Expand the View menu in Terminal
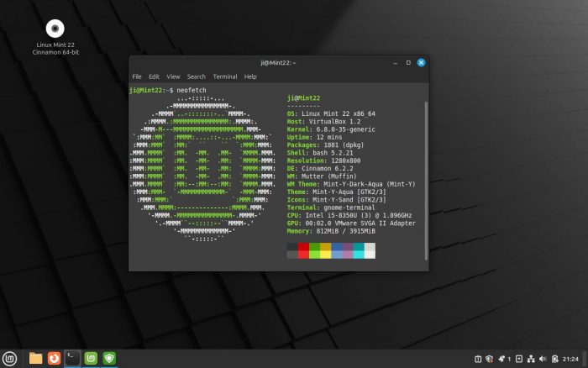588x368 pixels. pyautogui.click(x=173, y=76)
